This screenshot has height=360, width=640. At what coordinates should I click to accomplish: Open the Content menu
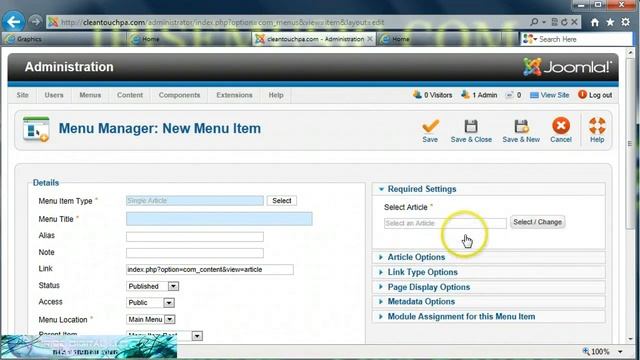point(130,95)
